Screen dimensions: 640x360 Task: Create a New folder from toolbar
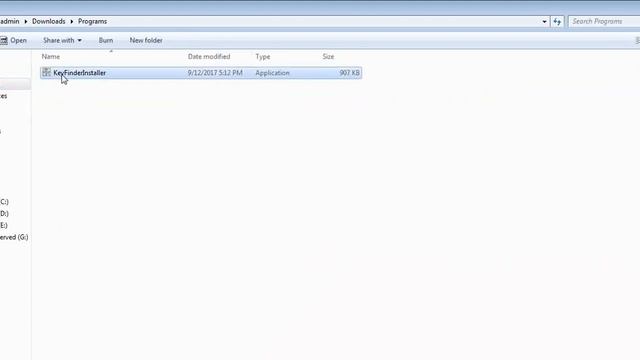coord(146,40)
